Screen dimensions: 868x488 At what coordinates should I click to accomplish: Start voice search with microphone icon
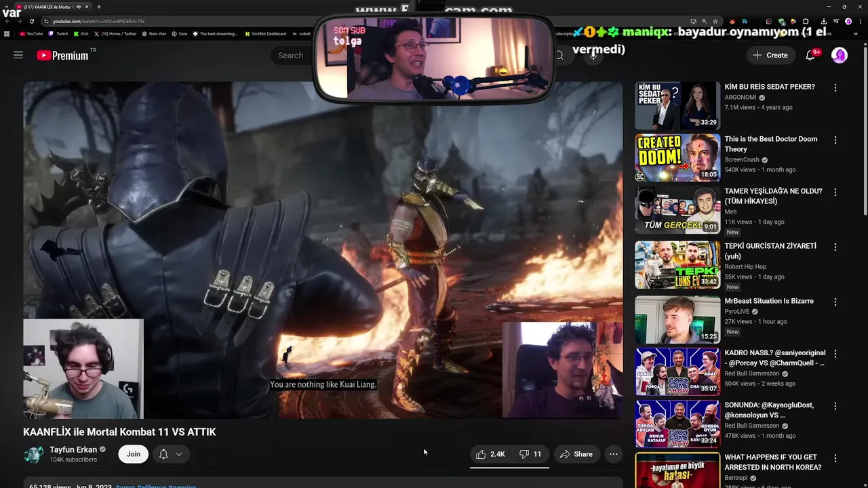[593, 56]
